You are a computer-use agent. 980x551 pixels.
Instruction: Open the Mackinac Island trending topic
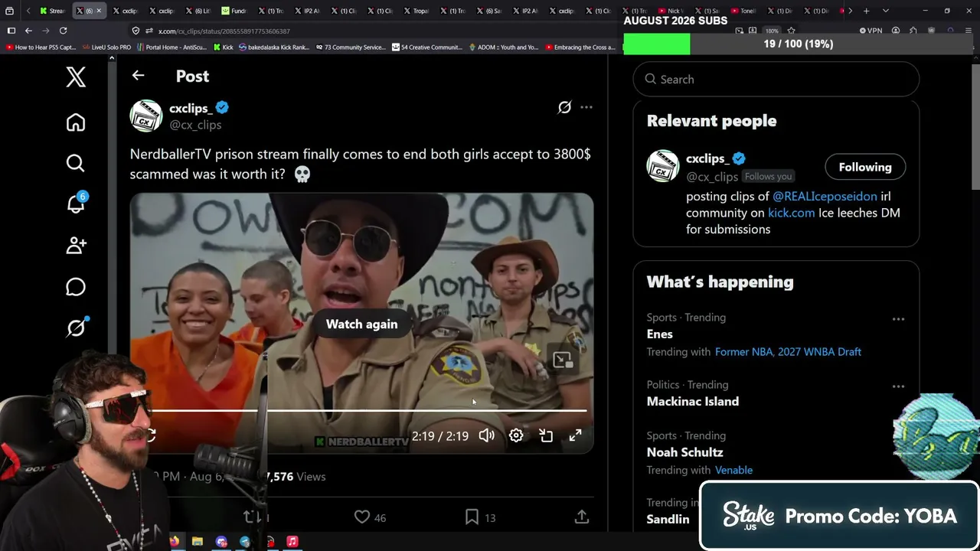(692, 401)
